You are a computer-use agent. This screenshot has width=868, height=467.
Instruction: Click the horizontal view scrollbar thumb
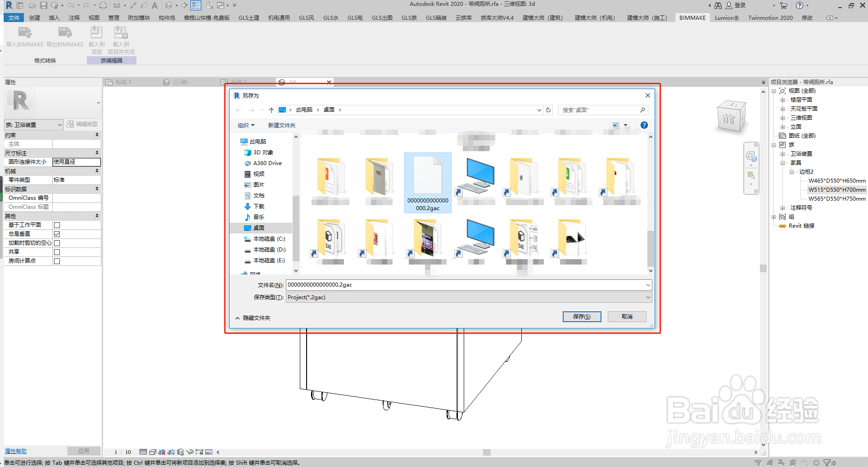(486, 452)
